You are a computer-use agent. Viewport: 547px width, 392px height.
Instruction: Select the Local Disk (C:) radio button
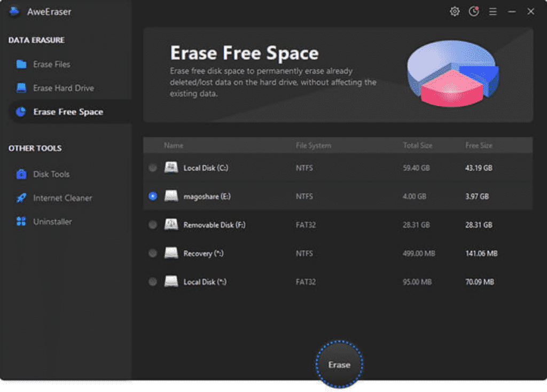coord(153,168)
